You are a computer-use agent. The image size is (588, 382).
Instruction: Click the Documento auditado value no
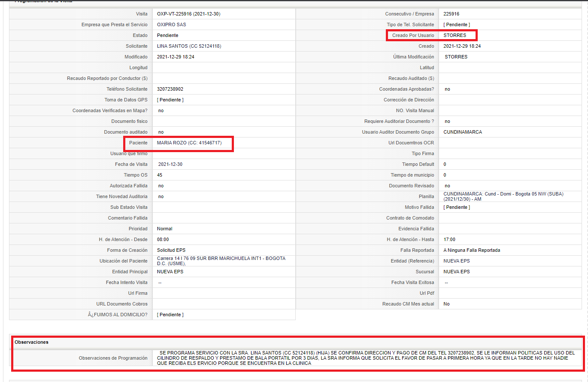[x=161, y=132]
